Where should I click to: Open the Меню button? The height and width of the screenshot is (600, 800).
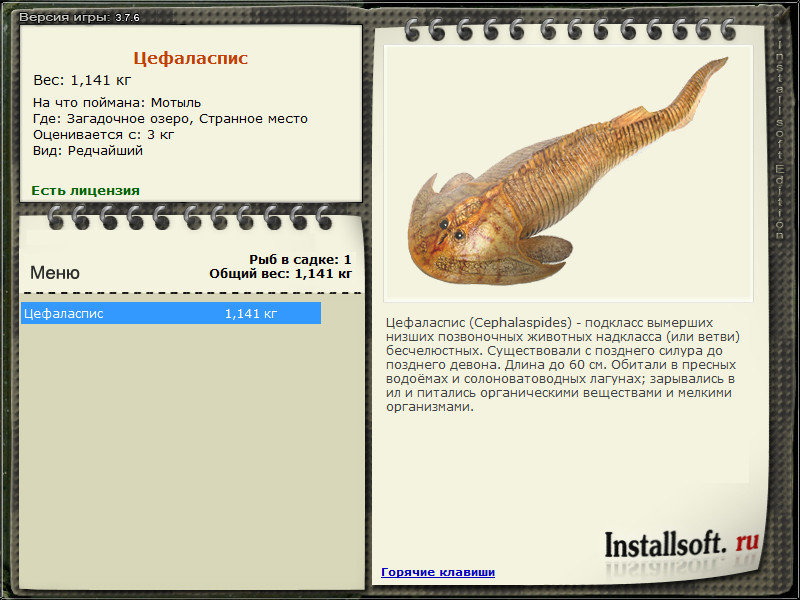[55, 272]
